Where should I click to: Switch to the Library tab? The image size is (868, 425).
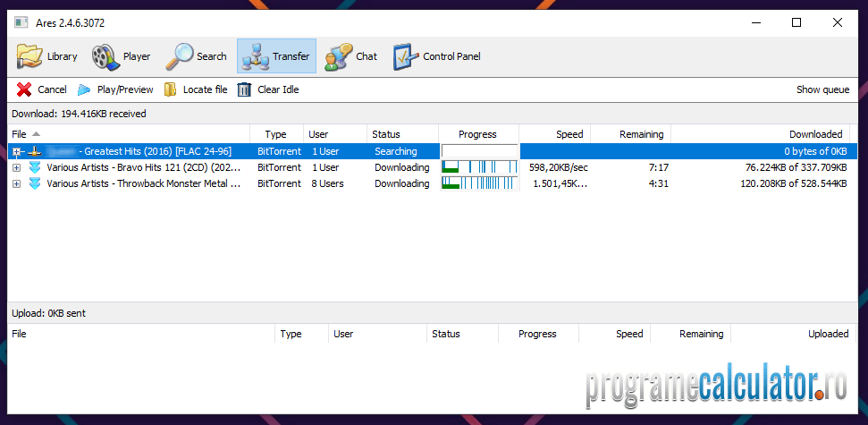(46, 56)
